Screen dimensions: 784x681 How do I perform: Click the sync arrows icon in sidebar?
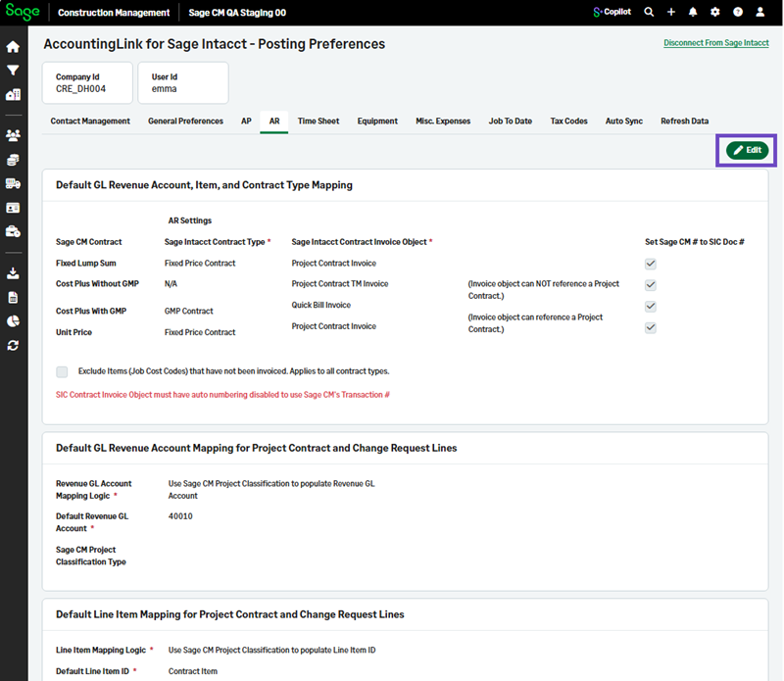click(13, 346)
